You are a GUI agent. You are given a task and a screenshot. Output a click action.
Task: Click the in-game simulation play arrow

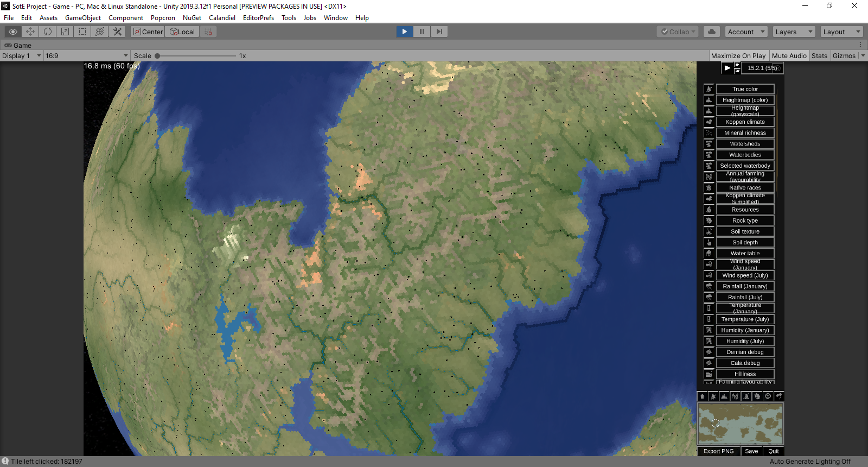tap(727, 68)
